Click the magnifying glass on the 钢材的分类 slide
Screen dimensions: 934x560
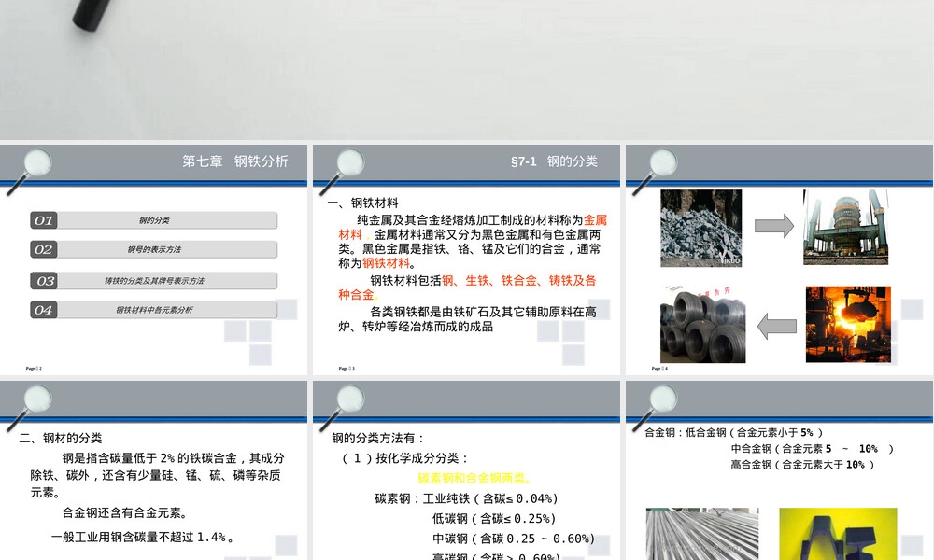point(30,408)
